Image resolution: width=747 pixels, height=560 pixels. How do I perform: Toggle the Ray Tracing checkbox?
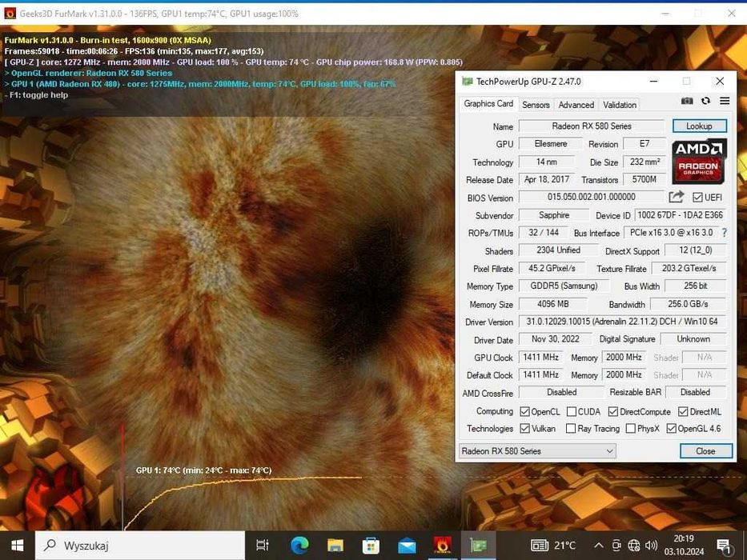571,429
